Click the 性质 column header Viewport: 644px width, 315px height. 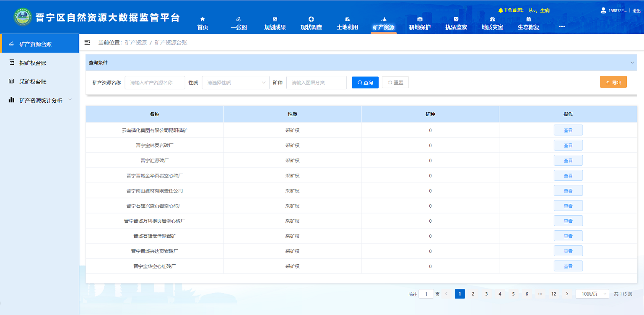click(x=292, y=114)
